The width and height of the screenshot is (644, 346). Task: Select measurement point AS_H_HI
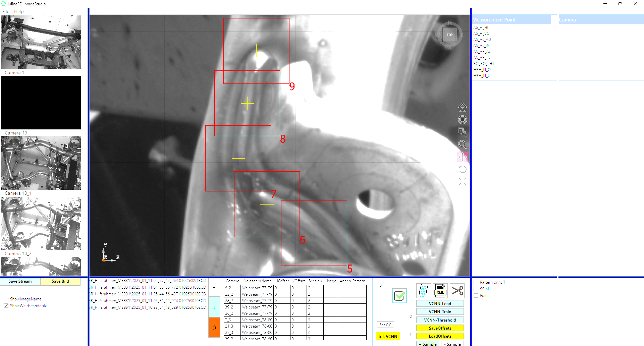tap(480, 27)
